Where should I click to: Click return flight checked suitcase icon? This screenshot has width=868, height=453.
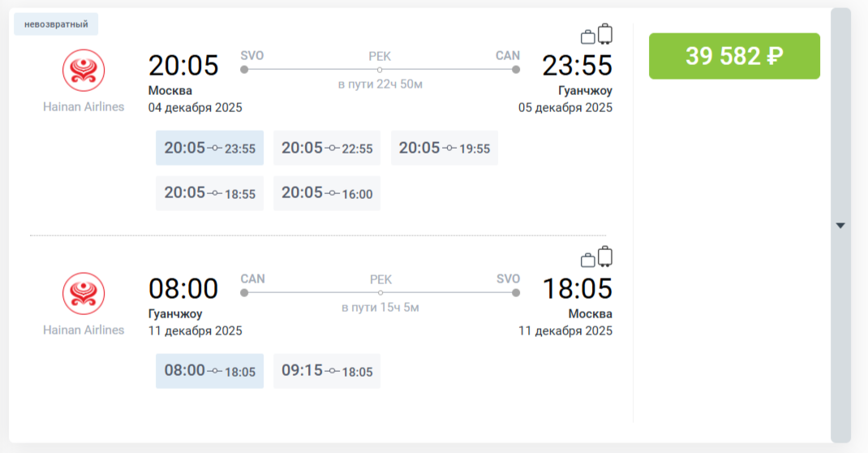tap(604, 257)
